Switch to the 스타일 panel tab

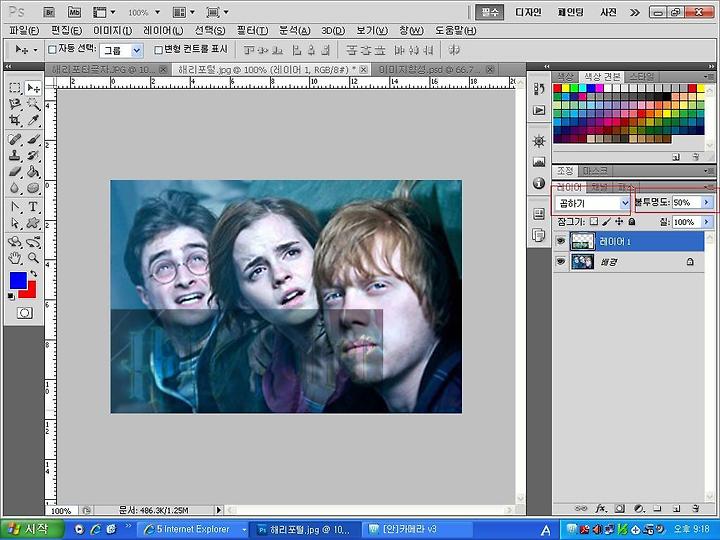(x=641, y=77)
